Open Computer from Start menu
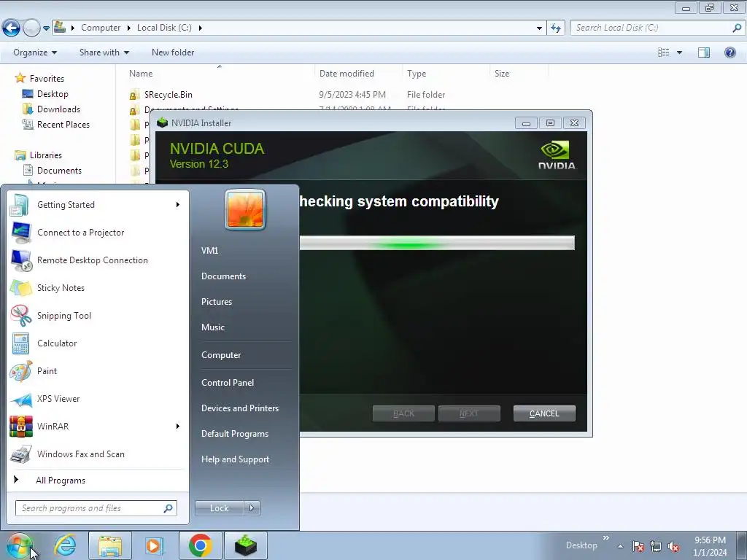This screenshot has width=747, height=560. point(221,355)
